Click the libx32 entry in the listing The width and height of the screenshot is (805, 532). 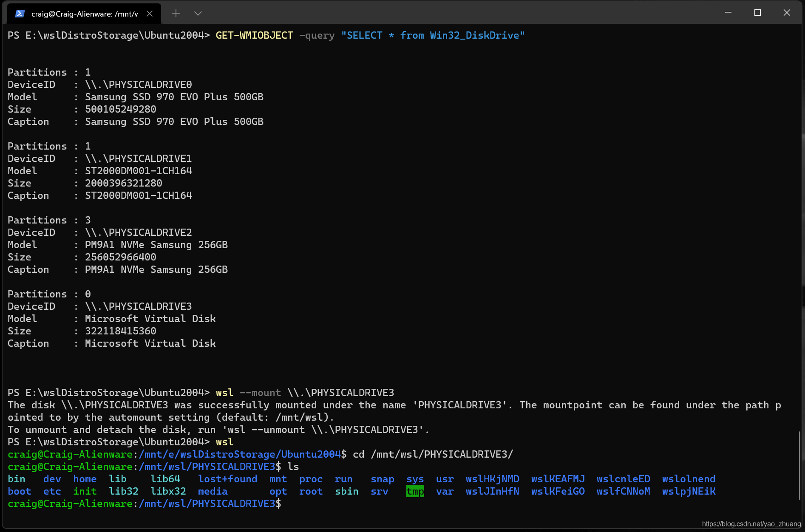pos(168,491)
